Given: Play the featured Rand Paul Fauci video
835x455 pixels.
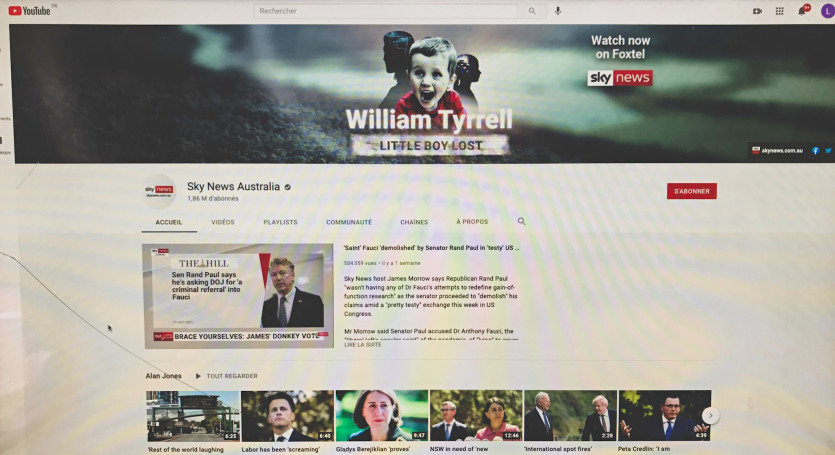Looking at the screenshot, I should coord(238,296).
